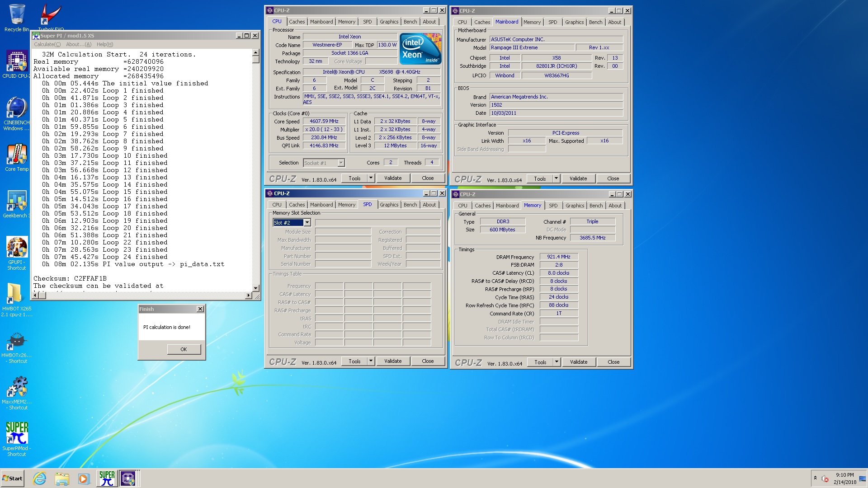
Task: Select SPD tab in Mainboard CPU-Z window
Action: (x=553, y=22)
